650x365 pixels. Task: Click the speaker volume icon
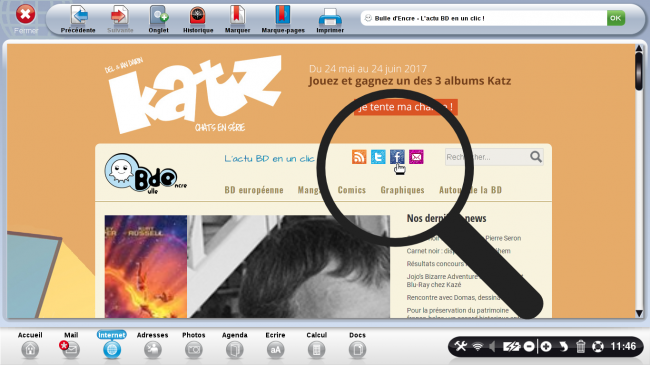(492, 346)
